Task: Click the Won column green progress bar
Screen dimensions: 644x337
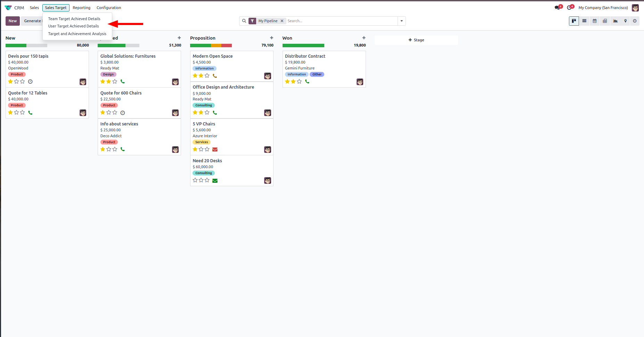Action: tap(303, 46)
